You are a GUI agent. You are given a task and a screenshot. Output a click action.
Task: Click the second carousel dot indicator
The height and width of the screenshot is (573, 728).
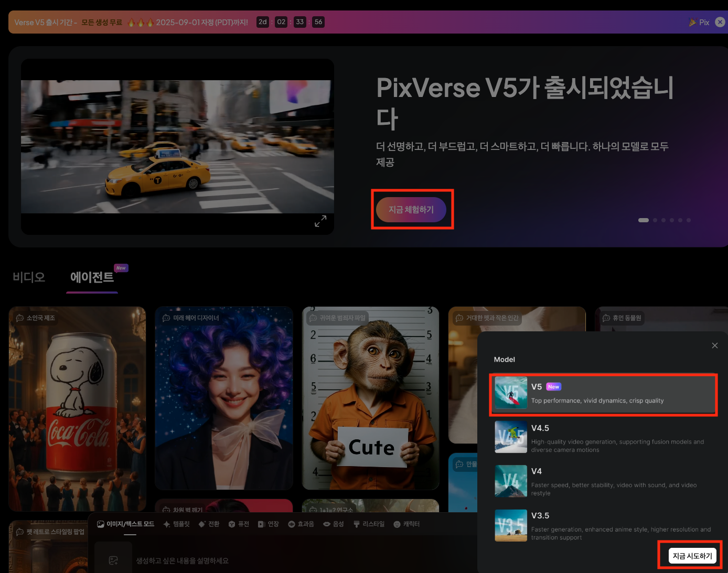[655, 220]
